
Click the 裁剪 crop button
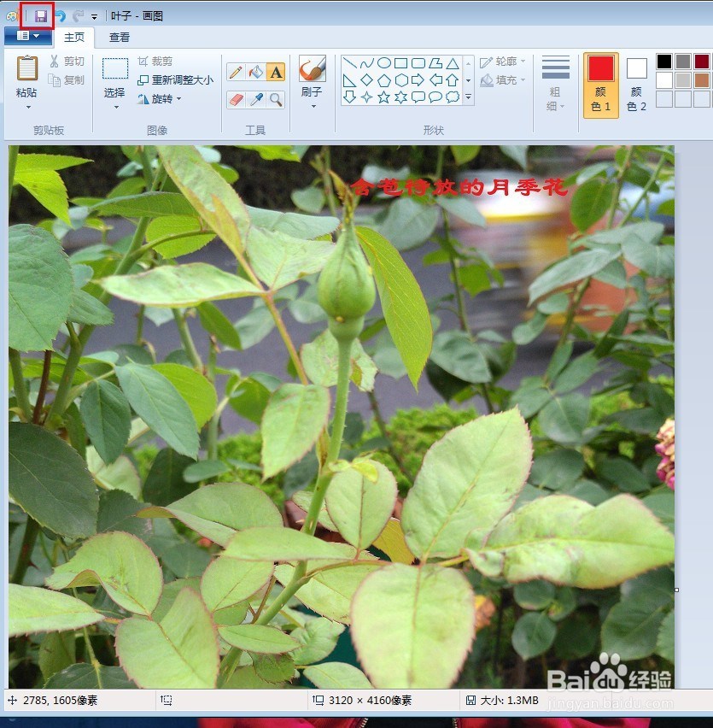pyautogui.click(x=155, y=62)
